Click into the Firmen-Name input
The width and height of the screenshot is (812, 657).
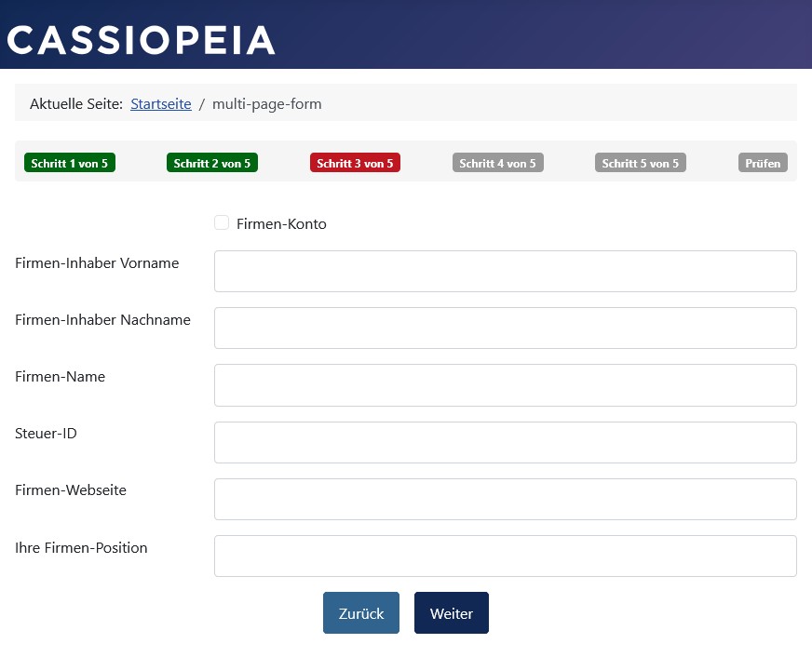505,385
